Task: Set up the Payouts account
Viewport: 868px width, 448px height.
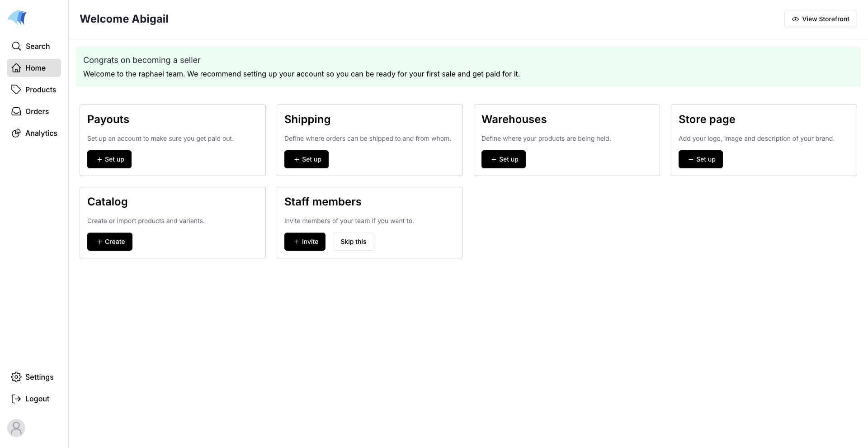Action: (109, 159)
